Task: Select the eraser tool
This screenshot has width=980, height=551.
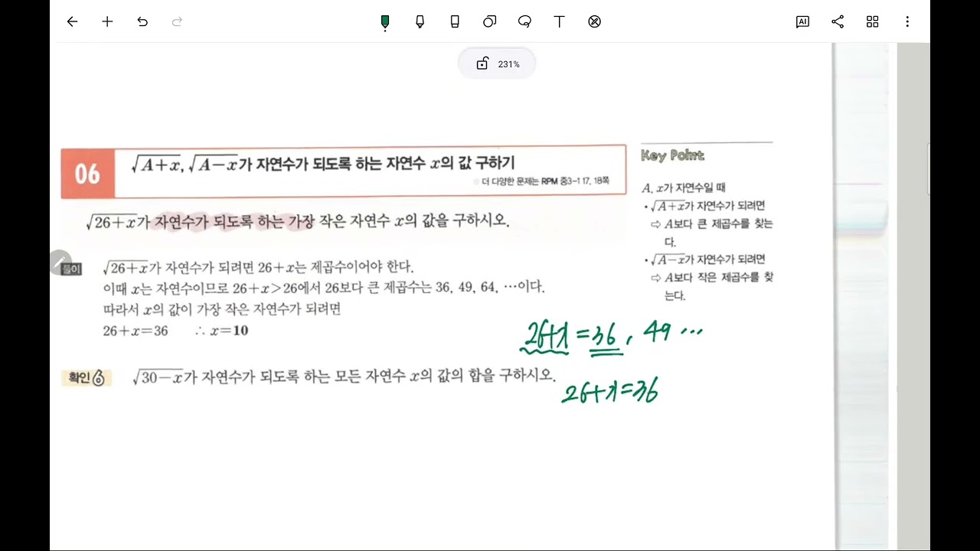Action: [x=455, y=22]
